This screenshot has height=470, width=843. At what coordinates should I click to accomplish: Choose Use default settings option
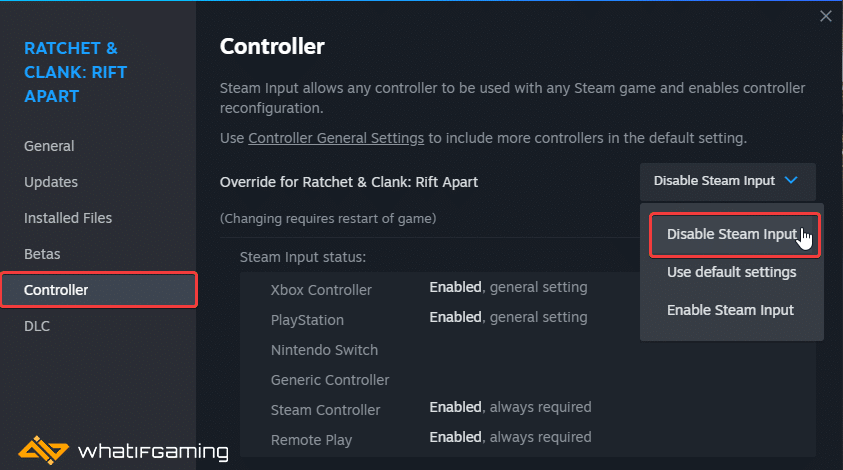(x=732, y=272)
